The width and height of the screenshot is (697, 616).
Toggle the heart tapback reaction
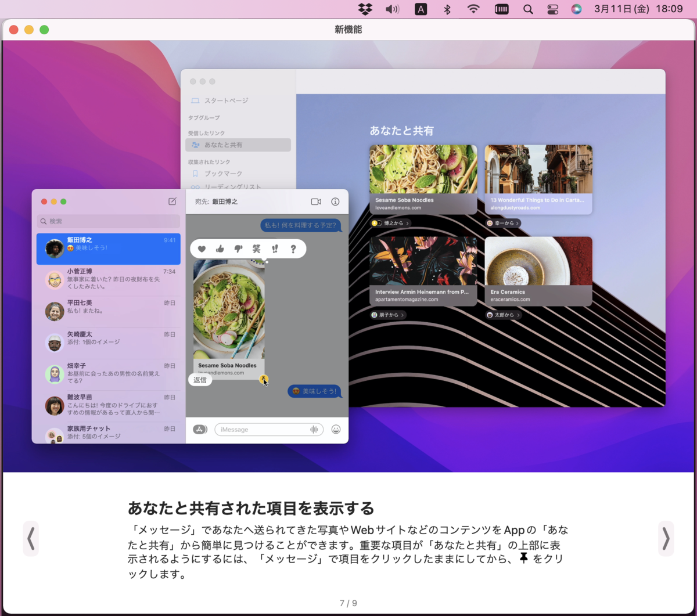coord(200,248)
